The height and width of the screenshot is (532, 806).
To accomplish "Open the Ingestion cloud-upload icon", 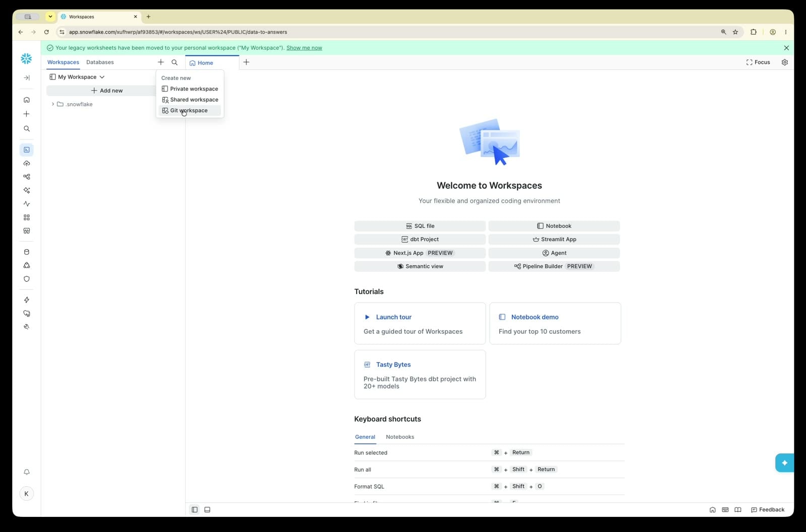I will (x=27, y=164).
